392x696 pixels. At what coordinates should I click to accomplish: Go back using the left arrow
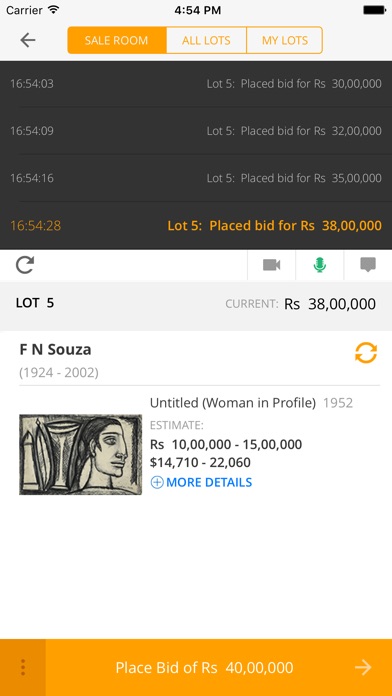click(x=28, y=40)
